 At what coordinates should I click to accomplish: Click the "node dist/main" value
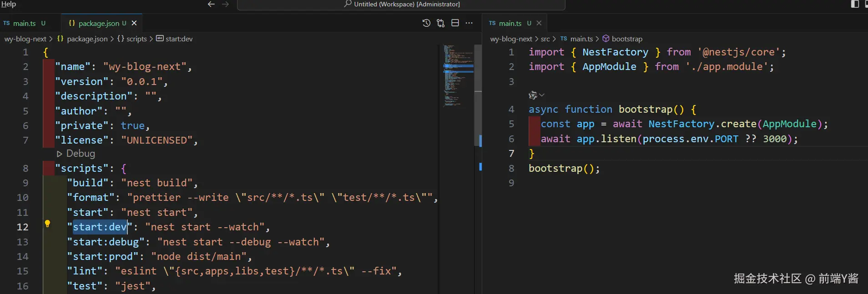[199, 257]
